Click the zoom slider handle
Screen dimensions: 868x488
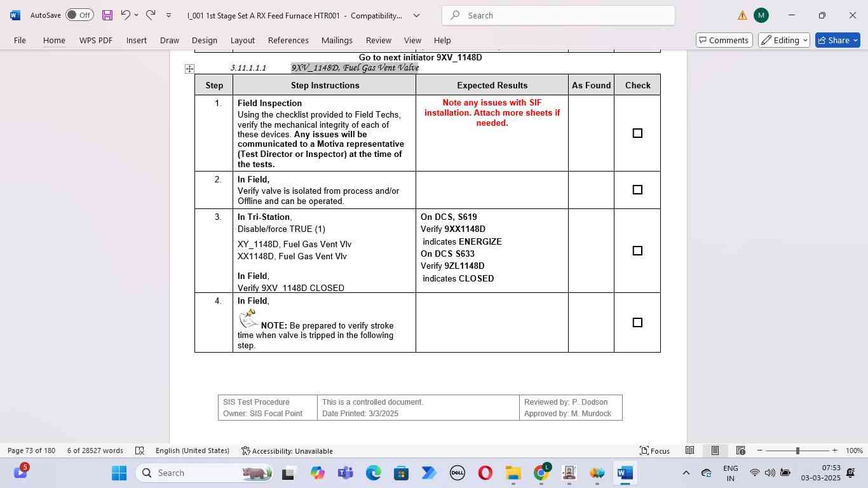click(x=797, y=451)
